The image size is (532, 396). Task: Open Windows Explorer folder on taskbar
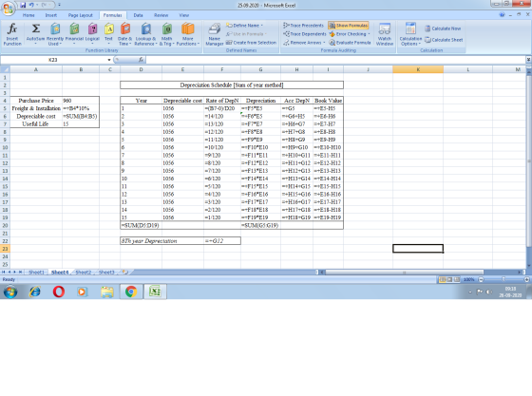pyautogui.click(x=107, y=292)
